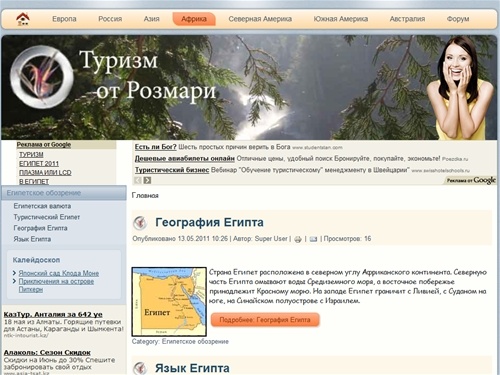Click the Опубликовано 13.05.2011 10:26 text
The height and width of the screenshot is (375, 500).
180,239
